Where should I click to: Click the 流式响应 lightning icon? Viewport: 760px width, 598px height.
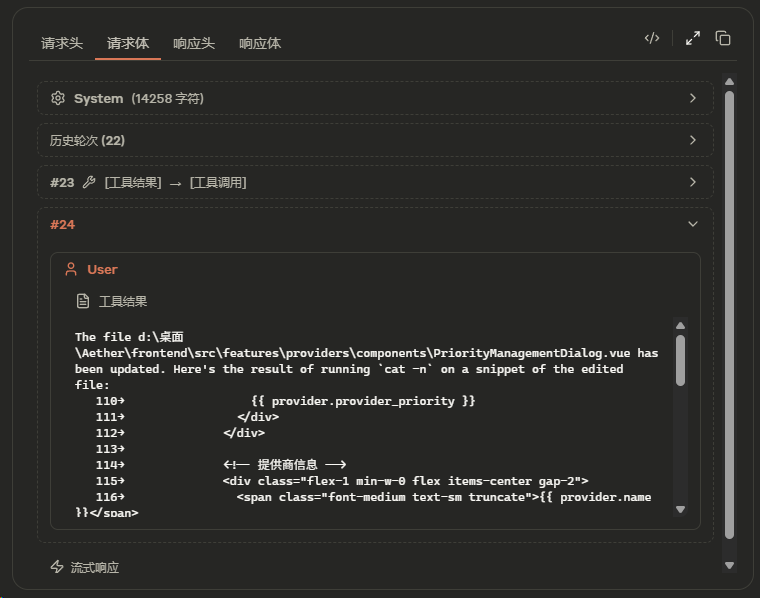coord(57,567)
